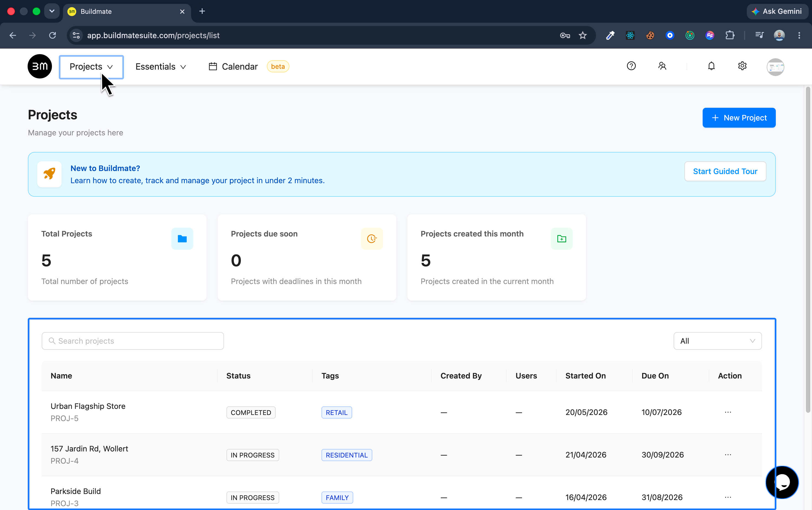This screenshot has height=510, width=812.
Task: Open the All status filter dropdown
Action: 717,341
